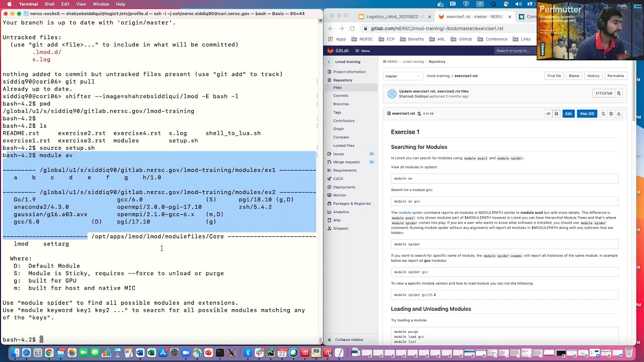The height and width of the screenshot is (362, 644).
Task: Open the Terminal Shell menu
Action: point(49,4)
